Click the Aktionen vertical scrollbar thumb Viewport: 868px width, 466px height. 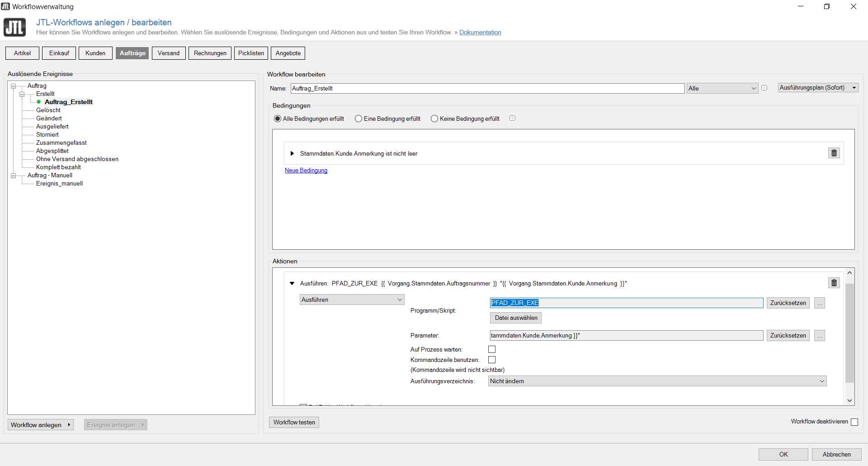click(x=849, y=333)
